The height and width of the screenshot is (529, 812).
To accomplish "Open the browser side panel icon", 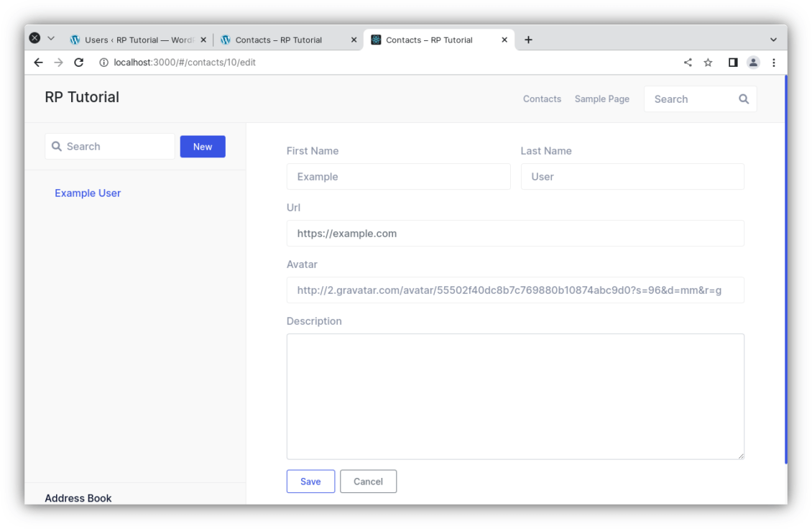I will pyautogui.click(x=733, y=63).
